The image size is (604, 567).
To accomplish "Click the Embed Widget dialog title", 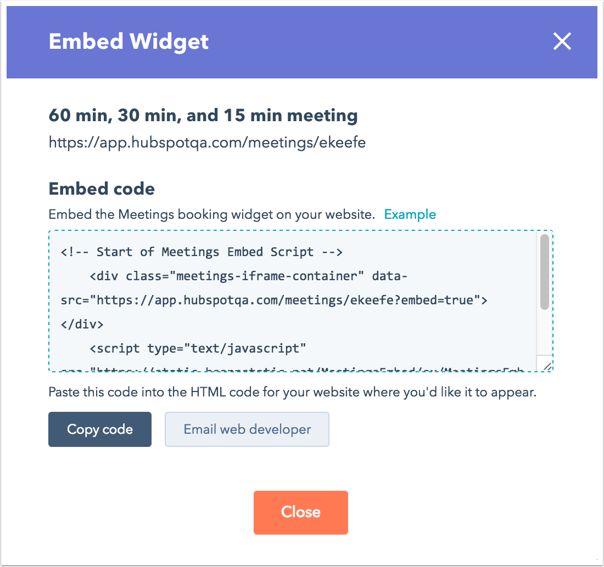I will point(129,42).
